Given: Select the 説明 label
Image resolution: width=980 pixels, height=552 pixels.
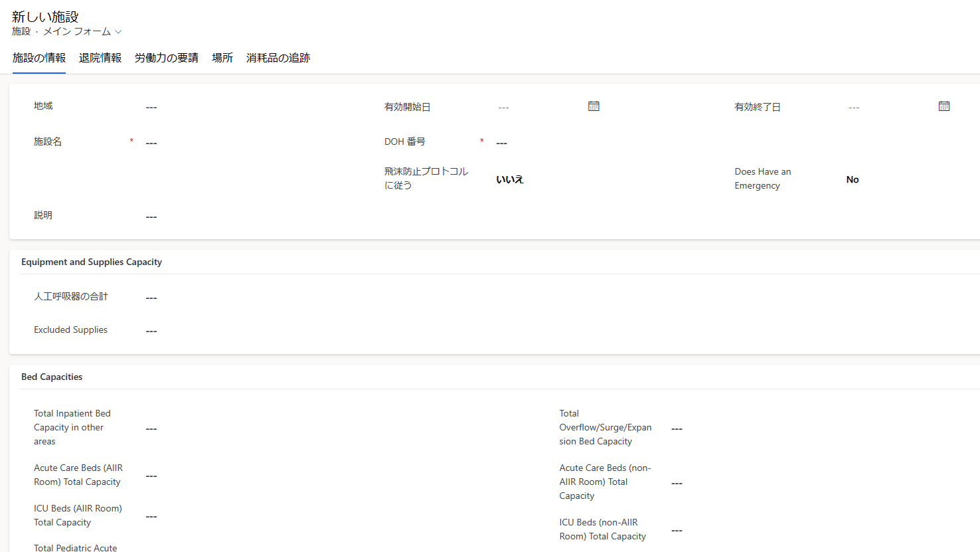Looking at the screenshot, I should (43, 215).
